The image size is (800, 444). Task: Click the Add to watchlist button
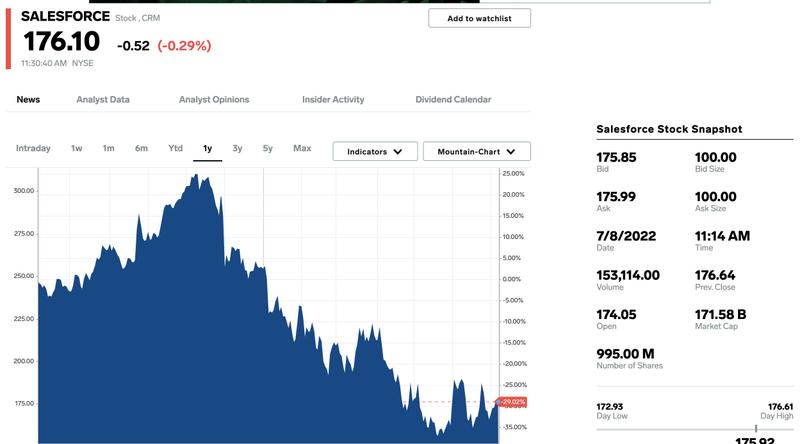click(x=479, y=18)
